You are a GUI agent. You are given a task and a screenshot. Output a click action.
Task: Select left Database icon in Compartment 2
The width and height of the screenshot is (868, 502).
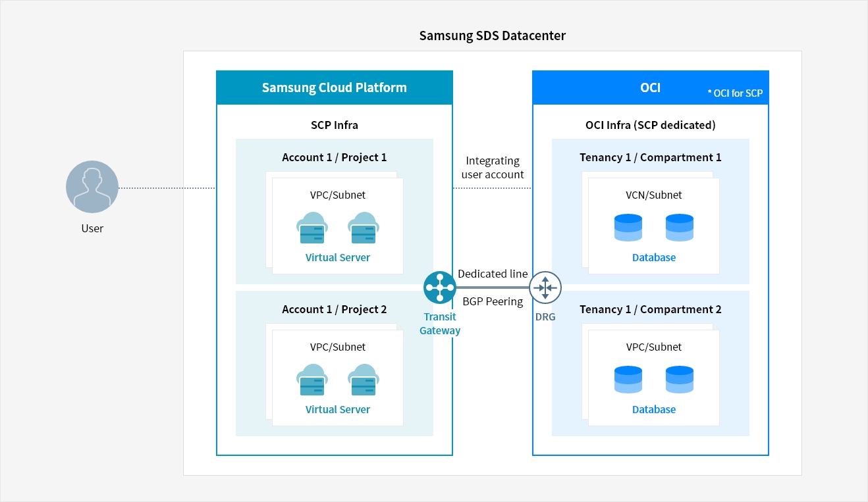628,380
